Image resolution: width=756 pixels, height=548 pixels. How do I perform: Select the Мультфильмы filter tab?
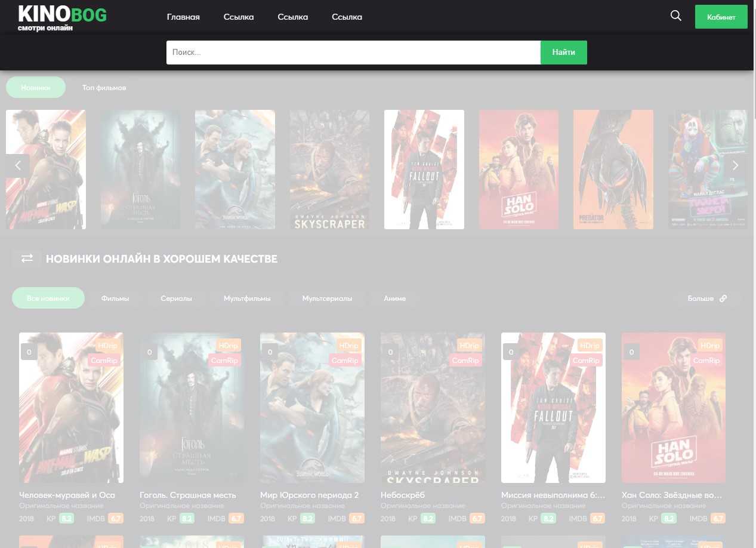pyautogui.click(x=247, y=298)
